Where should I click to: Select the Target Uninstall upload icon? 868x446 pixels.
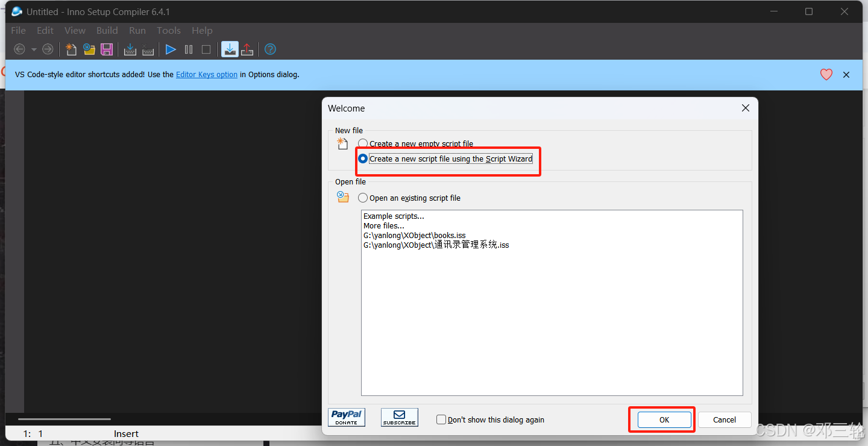(x=247, y=49)
